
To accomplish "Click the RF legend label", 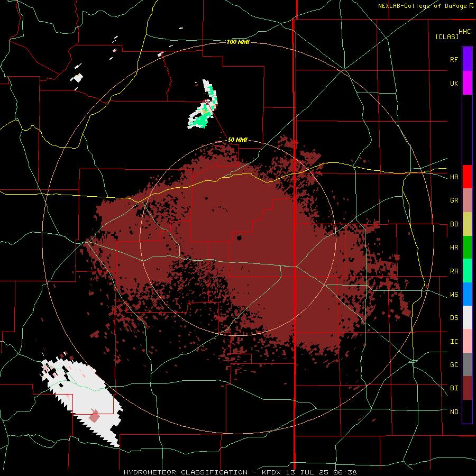I will coord(454,59).
